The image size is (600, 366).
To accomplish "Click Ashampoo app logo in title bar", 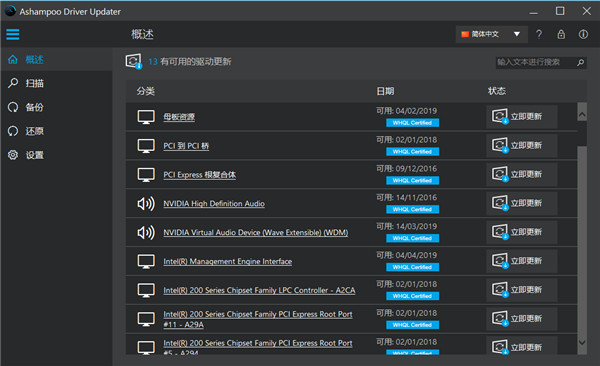I will (10, 11).
